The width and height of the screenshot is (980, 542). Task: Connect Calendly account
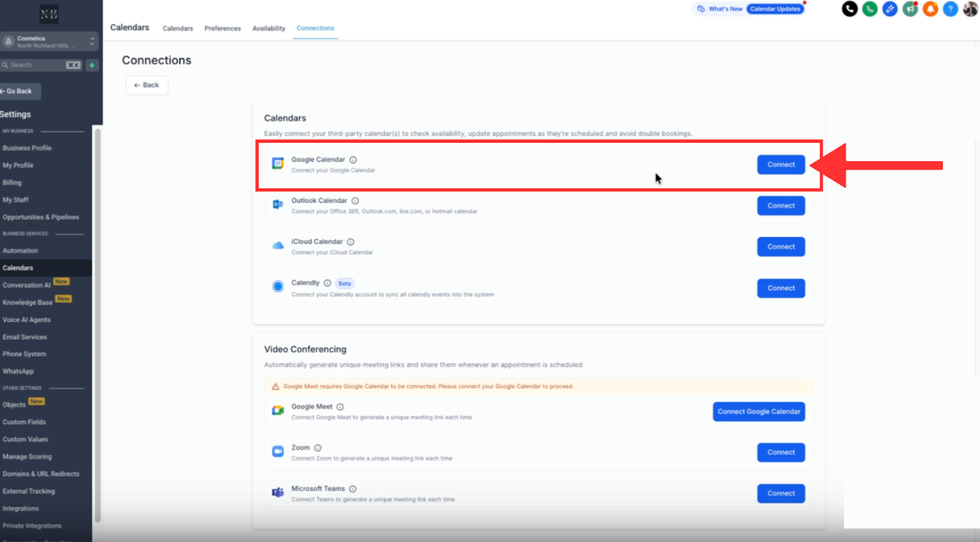(781, 288)
